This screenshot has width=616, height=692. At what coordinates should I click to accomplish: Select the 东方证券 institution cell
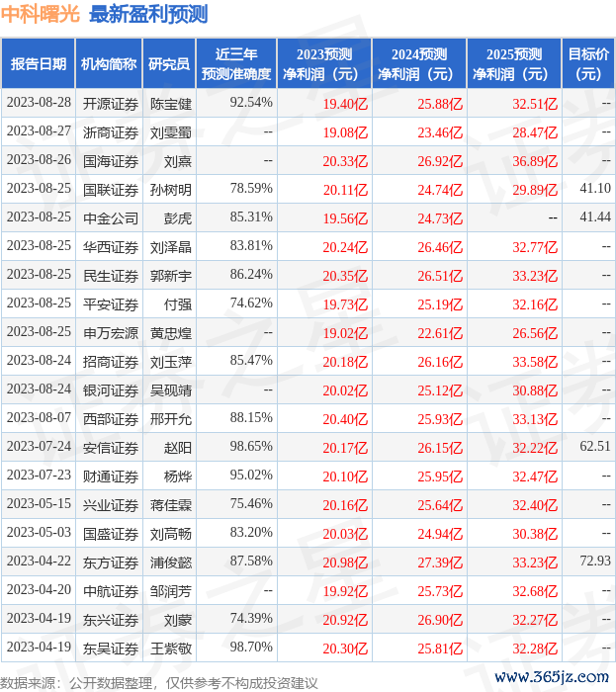coord(111,563)
